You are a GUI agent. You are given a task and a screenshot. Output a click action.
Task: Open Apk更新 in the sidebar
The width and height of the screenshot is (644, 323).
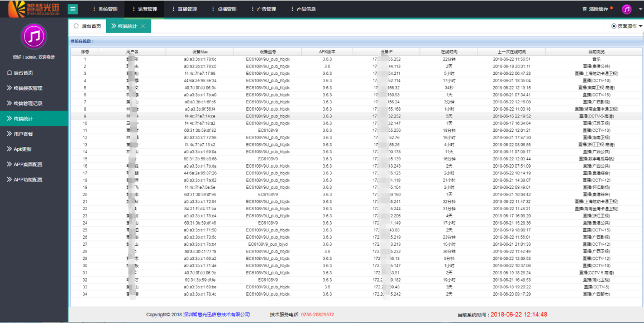[x=34, y=149]
